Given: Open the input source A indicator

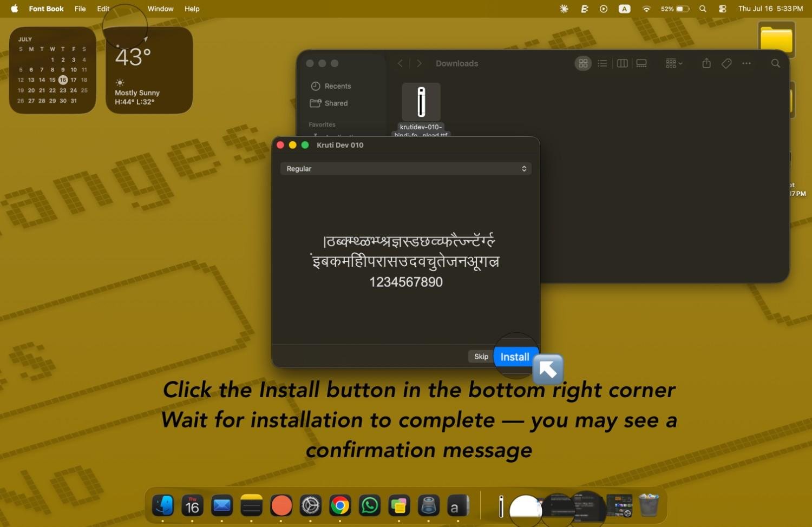Looking at the screenshot, I should 625,9.
